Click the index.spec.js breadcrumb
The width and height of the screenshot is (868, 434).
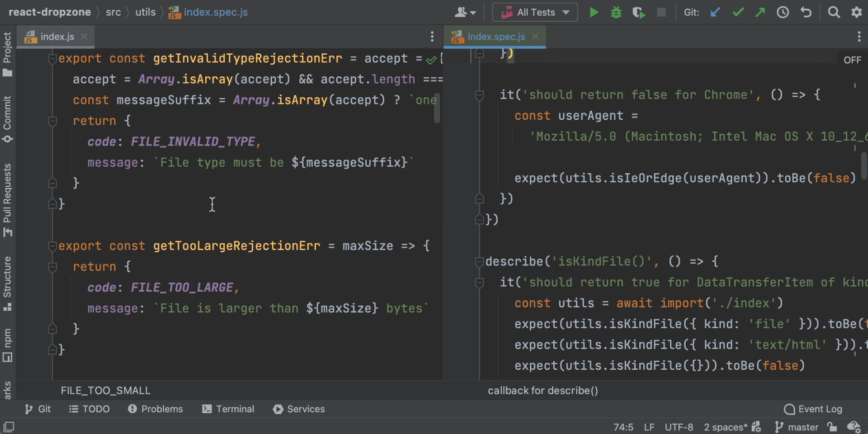pyautogui.click(x=208, y=12)
